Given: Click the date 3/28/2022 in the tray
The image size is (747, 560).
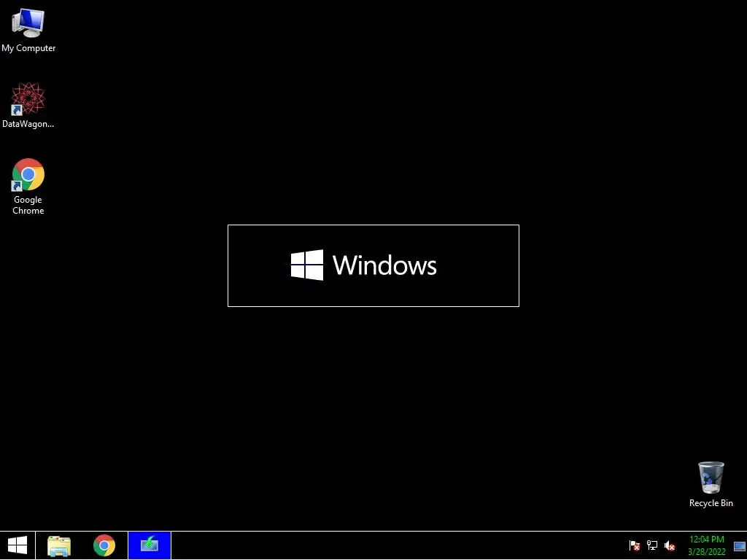Looking at the screenshot, I should click(x=706, y=552).
